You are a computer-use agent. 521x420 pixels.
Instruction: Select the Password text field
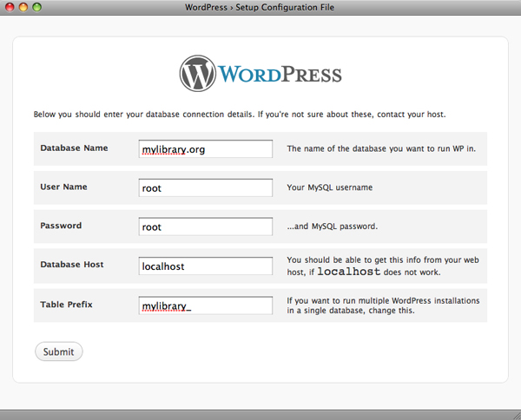coord(206,227)
